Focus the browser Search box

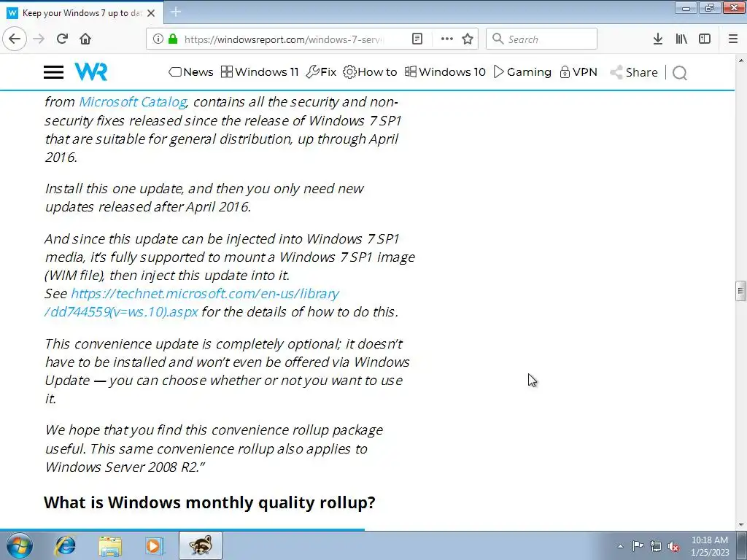pos(541,39)
